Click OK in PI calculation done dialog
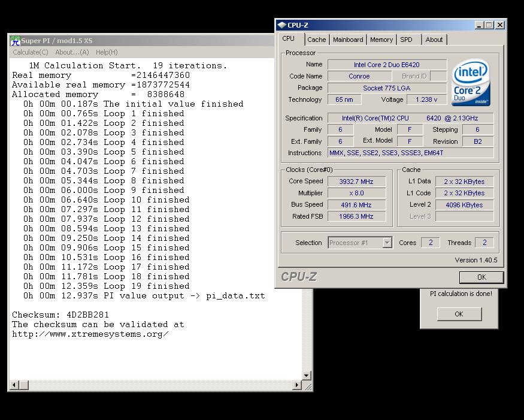 [x=459, y=314]
